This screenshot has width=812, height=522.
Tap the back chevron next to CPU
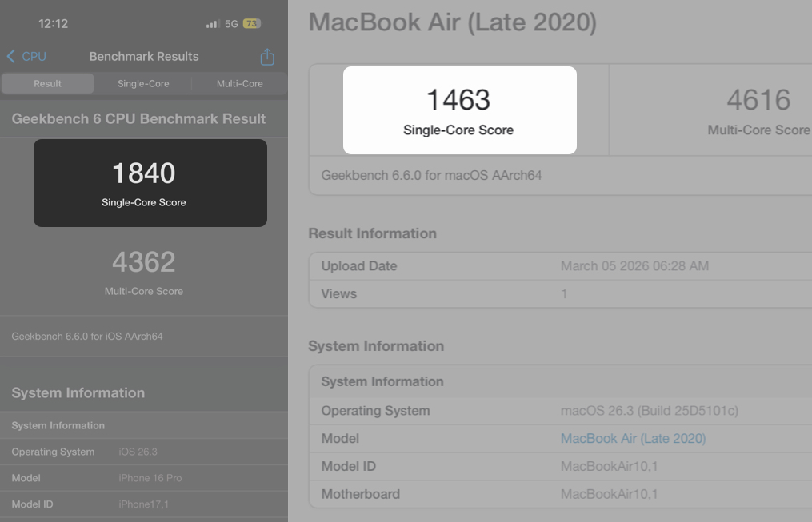point(9,56)
